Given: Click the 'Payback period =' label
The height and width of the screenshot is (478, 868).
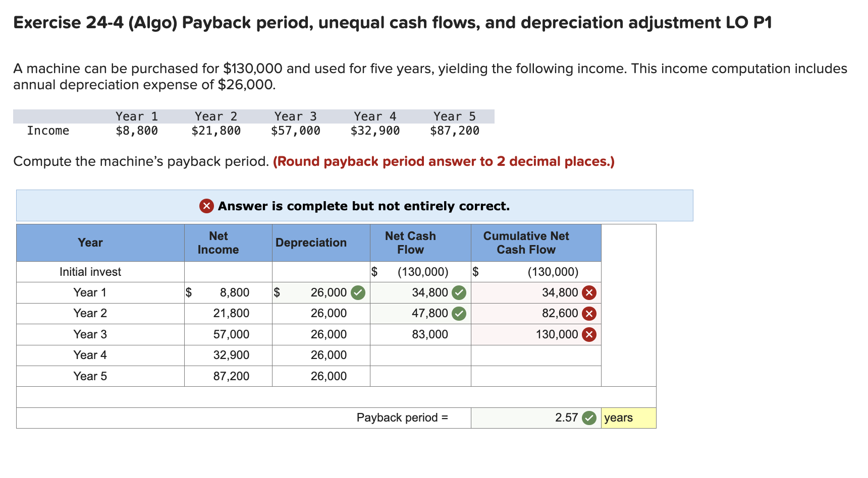Looking at the screenshot, I should click(x=402, y=418).
